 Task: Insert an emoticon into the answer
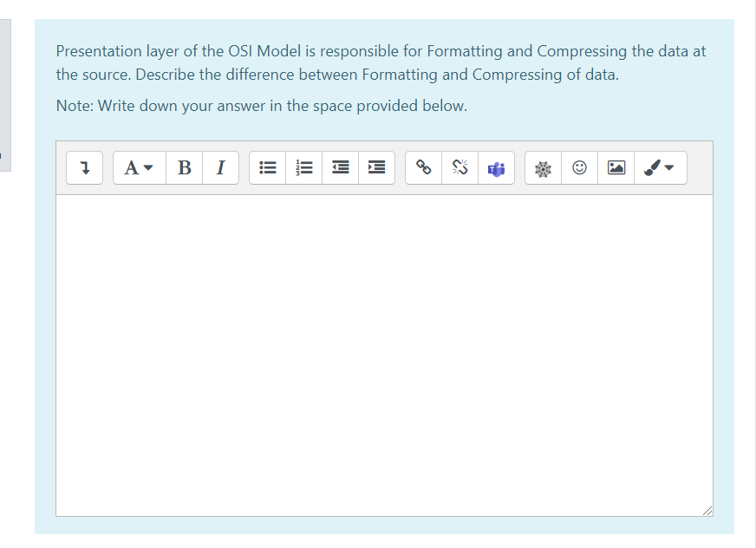point(579,167)
